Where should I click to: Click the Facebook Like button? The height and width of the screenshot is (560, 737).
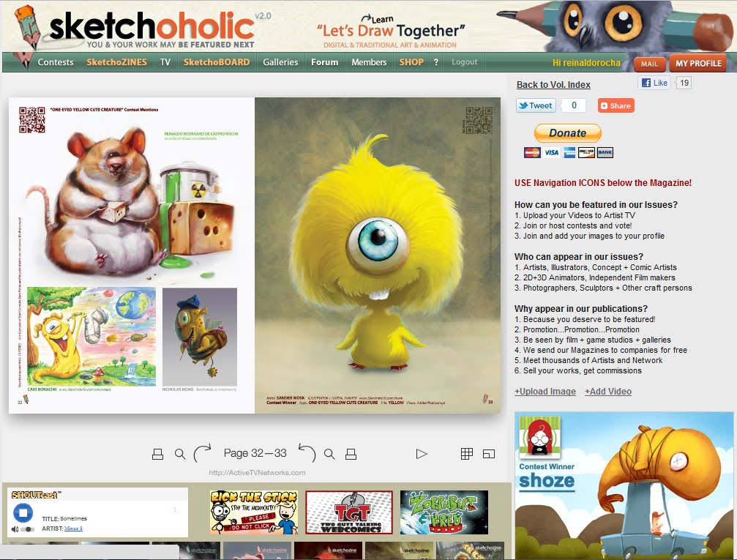(654, 83)
